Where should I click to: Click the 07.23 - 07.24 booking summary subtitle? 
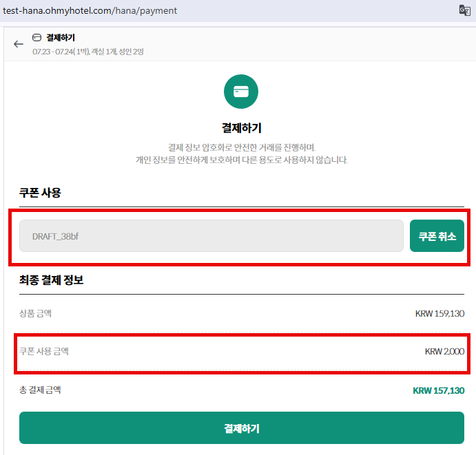click(x=87, y=52)
